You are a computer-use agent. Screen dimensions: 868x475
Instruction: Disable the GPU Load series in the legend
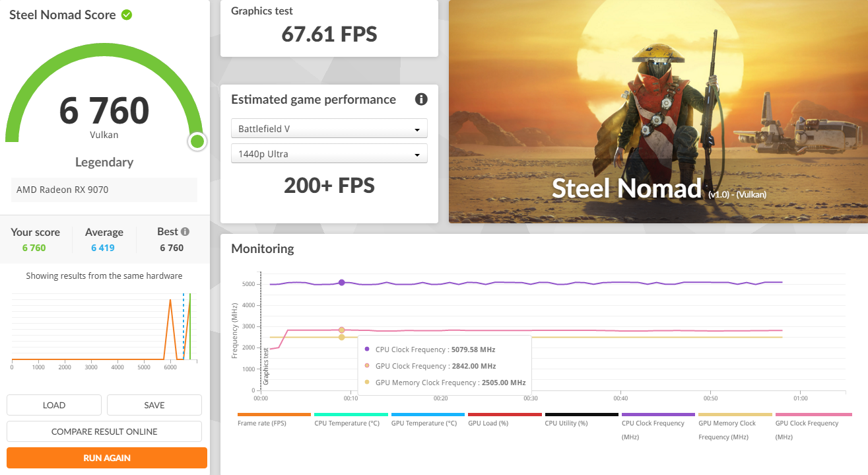(488, 423)
